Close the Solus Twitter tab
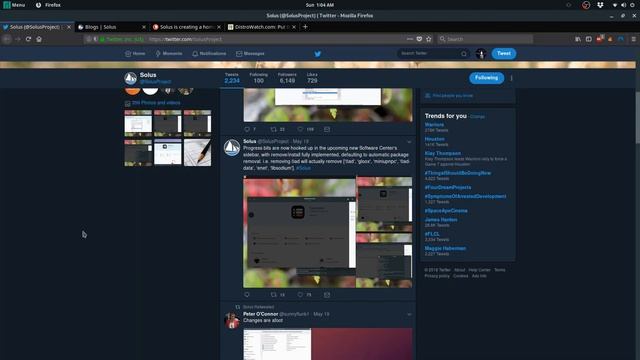The image size is (640, 360). [x=69, y=27]
